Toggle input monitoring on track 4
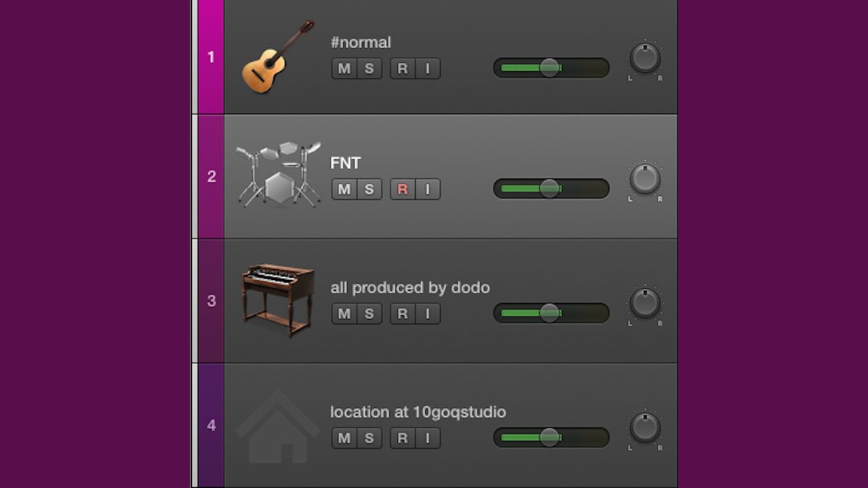The height and width of the screenshot is (488, 868). coord(427,439)
